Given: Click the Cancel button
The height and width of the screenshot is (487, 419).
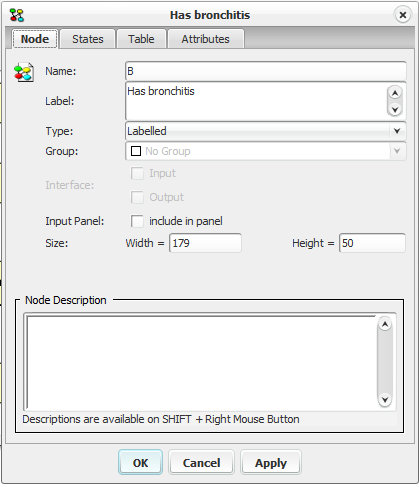Looking at the screenshot, I should click(201, 463).
